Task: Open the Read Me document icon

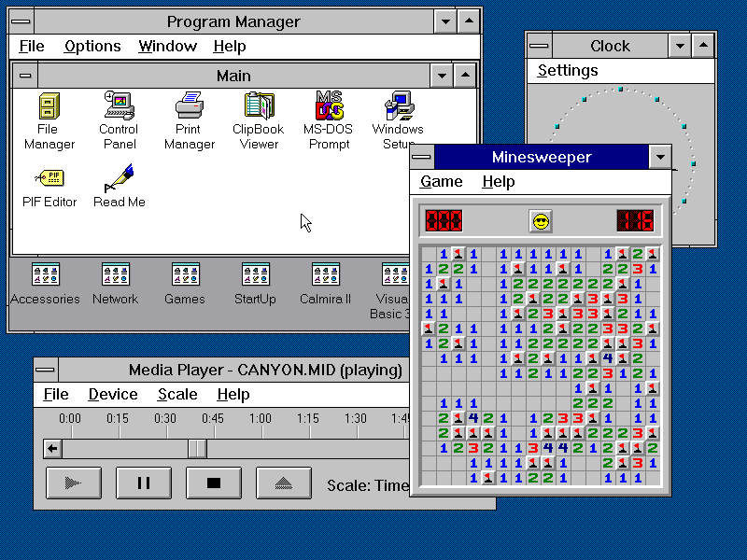Action: coord(119,177)
